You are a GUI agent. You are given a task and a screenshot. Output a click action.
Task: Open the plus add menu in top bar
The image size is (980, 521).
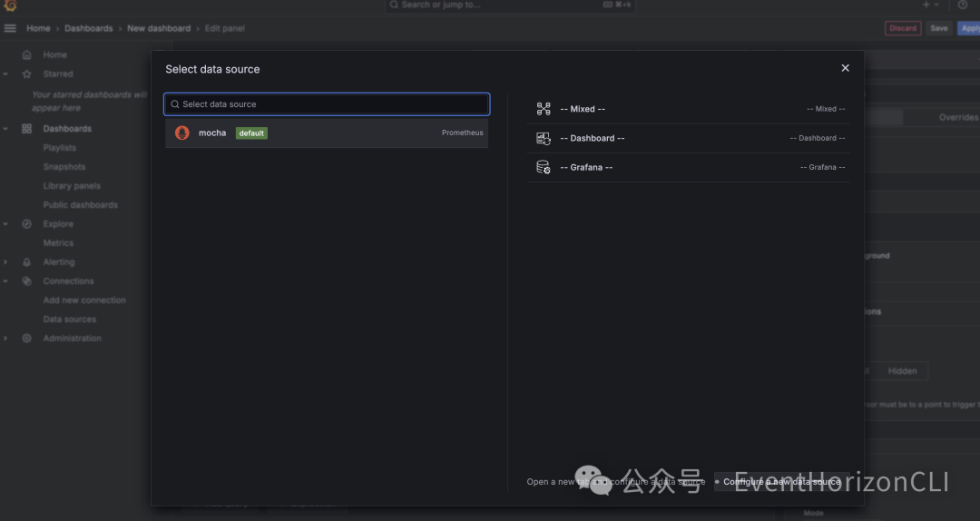click(x=930, y=5)
